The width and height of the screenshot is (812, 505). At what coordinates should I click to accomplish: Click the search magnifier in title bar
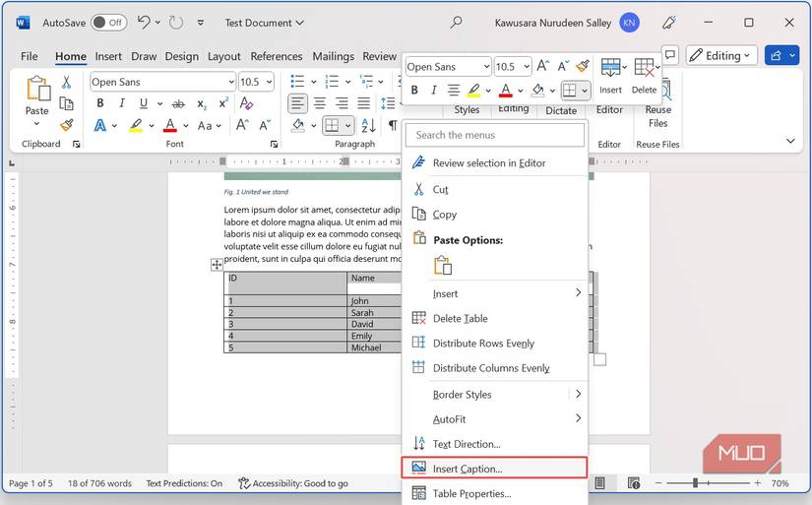click(x=456, y=22)
